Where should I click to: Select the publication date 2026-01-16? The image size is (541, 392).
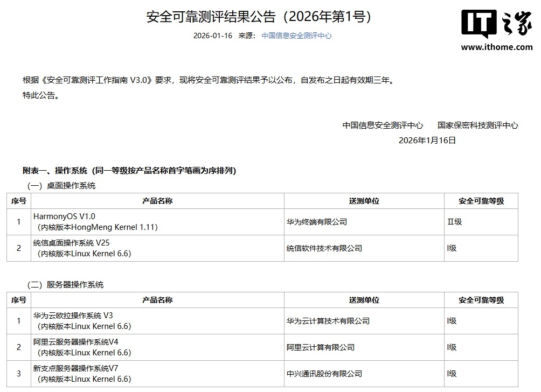click(213, 36)
